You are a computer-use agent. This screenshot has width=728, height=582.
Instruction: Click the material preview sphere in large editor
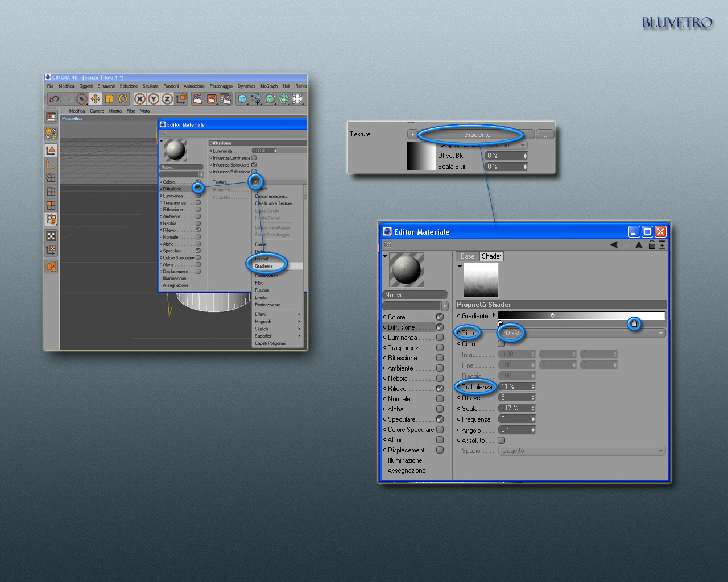click(x=406, y=270)
